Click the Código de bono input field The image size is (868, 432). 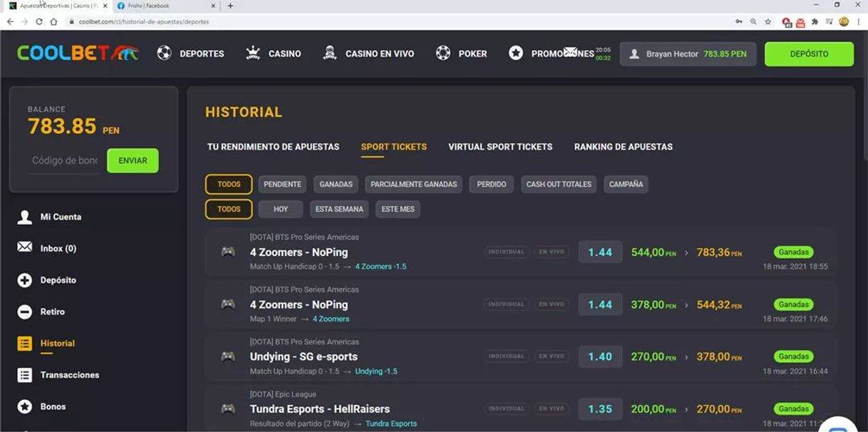pyautogui.click(x=64, y=160)
